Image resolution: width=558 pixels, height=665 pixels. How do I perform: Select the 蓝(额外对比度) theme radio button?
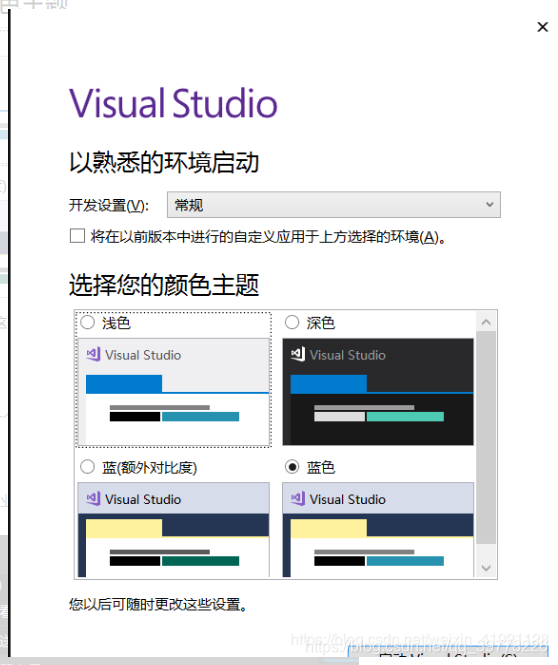(87, 467)
